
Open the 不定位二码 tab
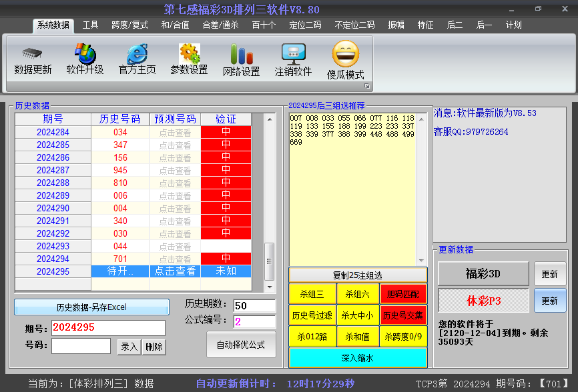click(x=354, y=25)
